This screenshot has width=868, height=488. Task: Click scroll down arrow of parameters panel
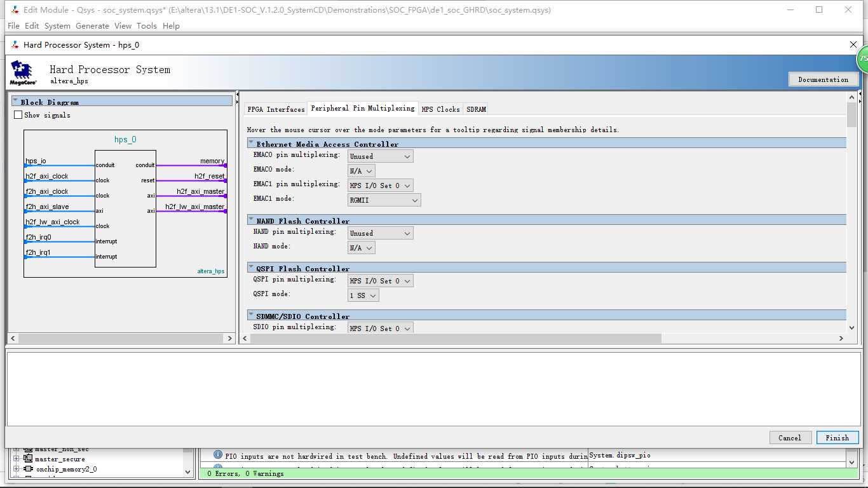click(852, 328)
